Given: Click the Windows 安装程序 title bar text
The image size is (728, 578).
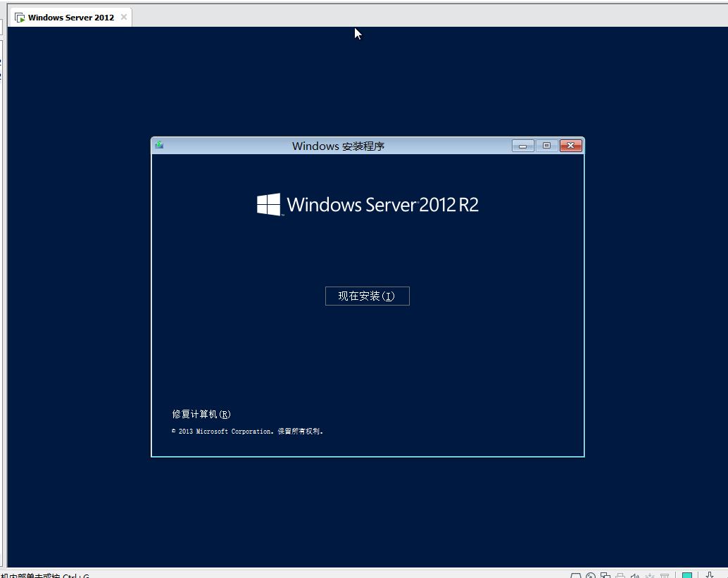Looking at the screenshot, I should (338, 146).
